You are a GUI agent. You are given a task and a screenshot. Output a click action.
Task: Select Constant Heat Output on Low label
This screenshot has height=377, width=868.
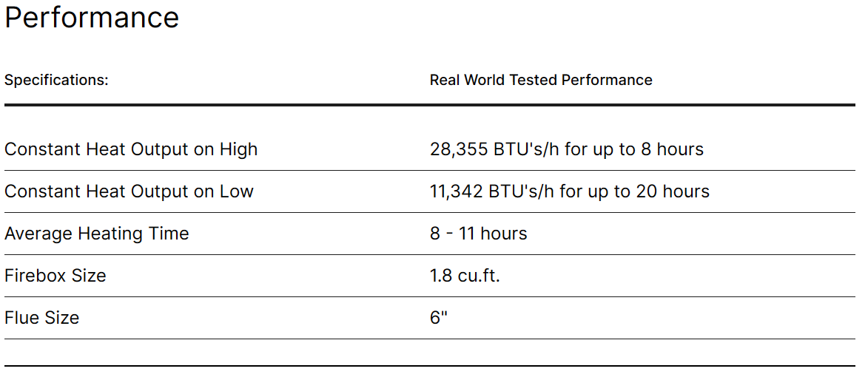129,191
